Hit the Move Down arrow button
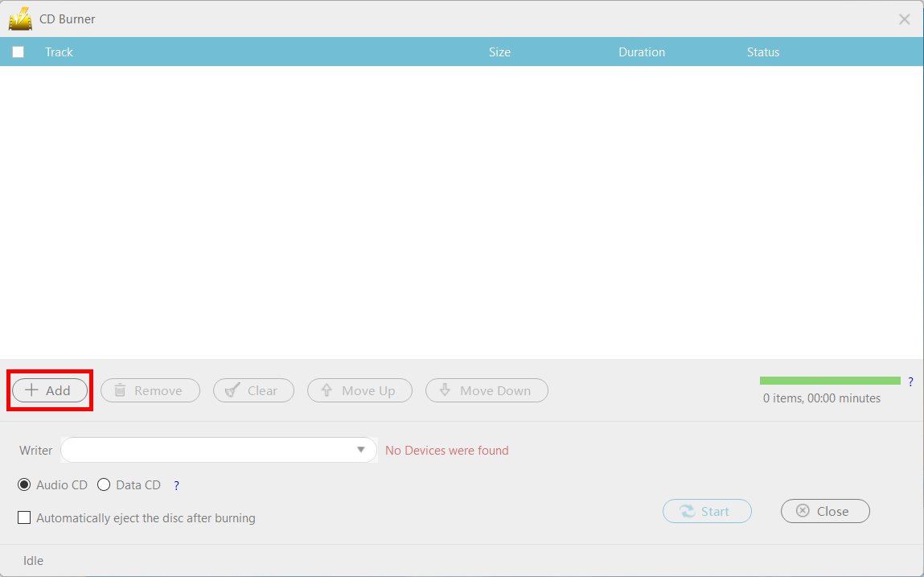 pos(487,390)
